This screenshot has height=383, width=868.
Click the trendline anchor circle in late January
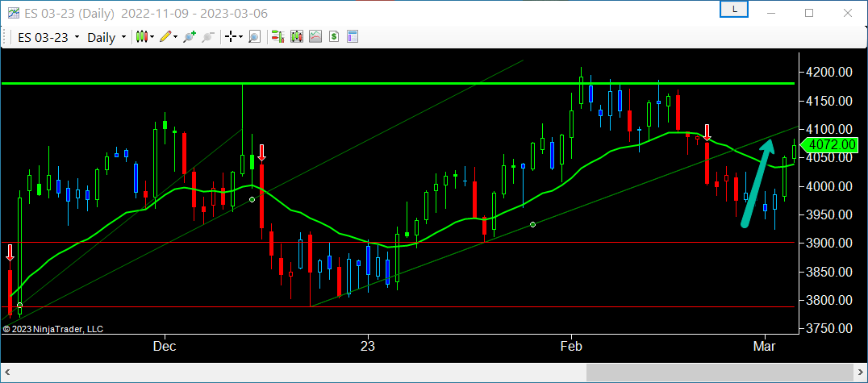click(532, 224)
